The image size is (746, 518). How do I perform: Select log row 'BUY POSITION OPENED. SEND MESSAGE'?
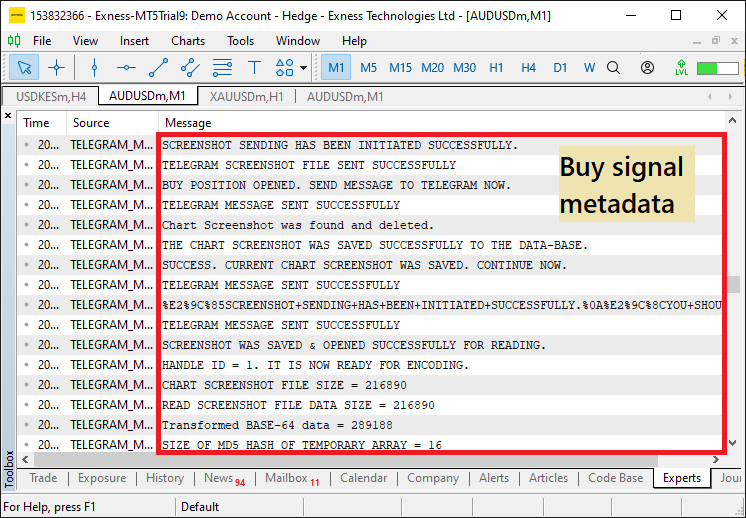[371, 185]
